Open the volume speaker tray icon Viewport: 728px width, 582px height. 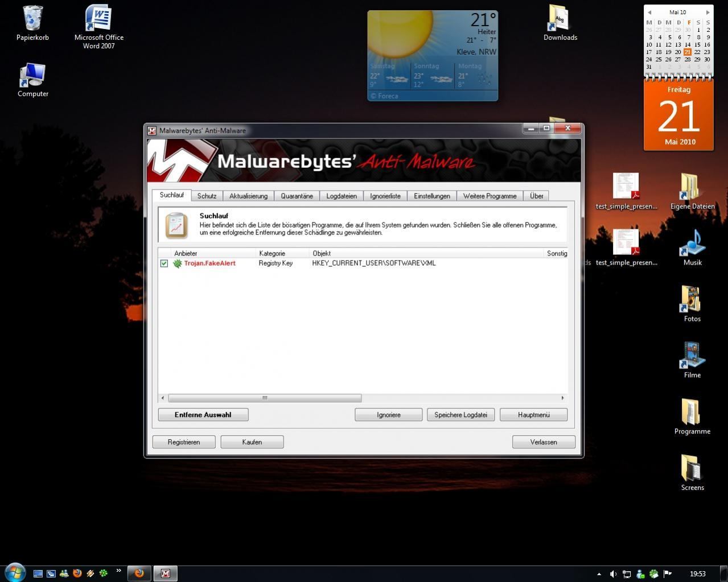click(613, 573)
